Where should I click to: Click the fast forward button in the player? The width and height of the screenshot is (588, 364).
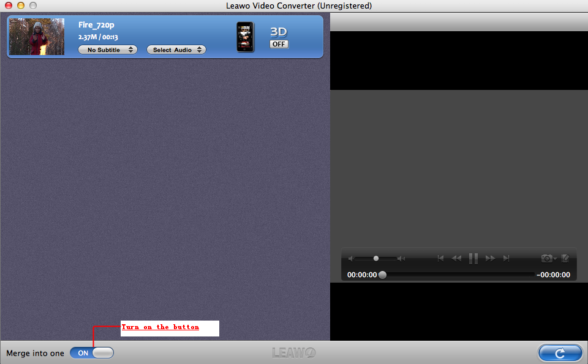(x=490, y=258)
